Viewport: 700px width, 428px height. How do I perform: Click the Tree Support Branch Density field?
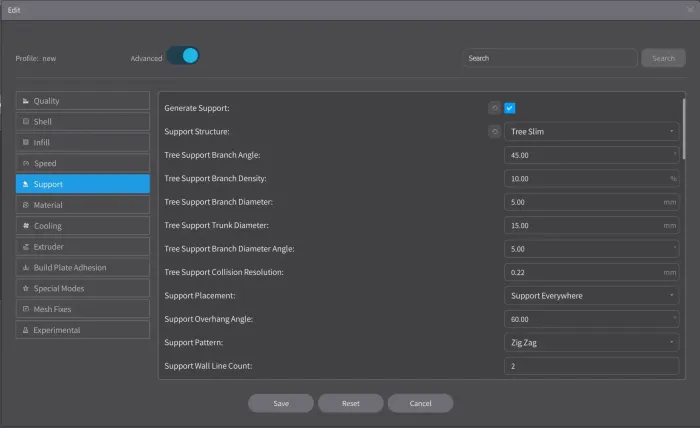592,179
